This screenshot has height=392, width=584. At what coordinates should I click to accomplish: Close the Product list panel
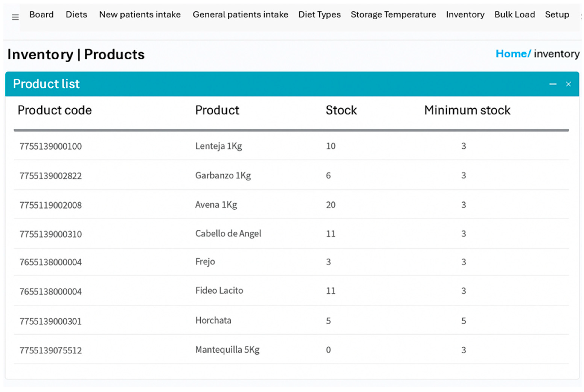[568, 84]
